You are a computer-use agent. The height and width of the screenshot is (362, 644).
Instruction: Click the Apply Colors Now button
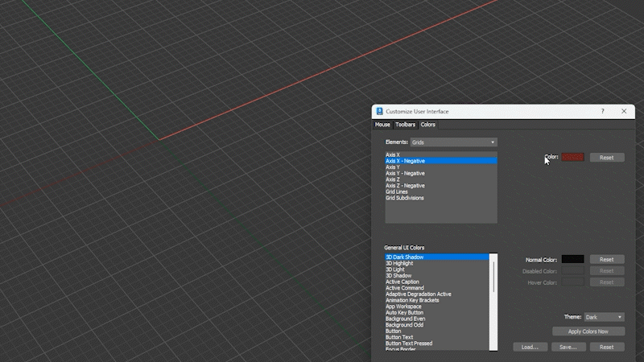pos(588,331)
